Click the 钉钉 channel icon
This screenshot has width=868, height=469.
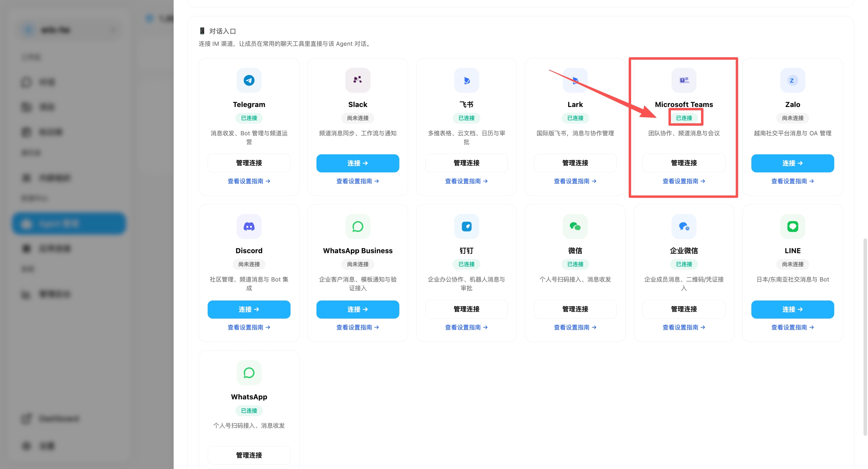(x=466, y=226)
